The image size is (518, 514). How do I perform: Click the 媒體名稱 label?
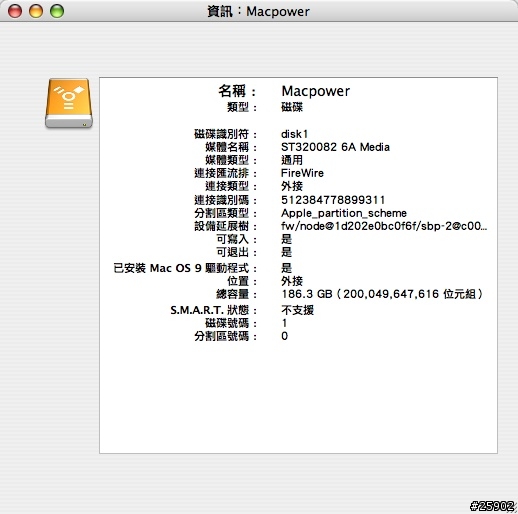tap(231, 147)
